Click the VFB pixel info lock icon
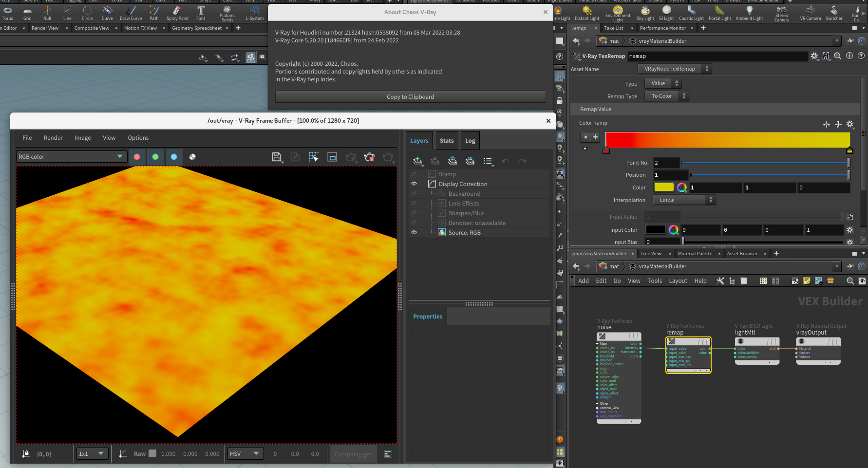868x468 pixels. click(x=26, y=454)
